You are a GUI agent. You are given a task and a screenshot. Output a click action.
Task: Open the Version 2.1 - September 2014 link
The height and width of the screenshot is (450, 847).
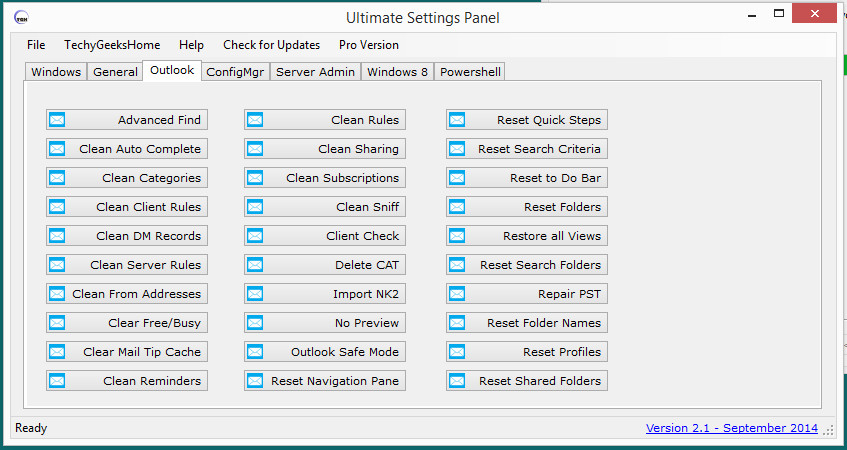pos(732,428)
